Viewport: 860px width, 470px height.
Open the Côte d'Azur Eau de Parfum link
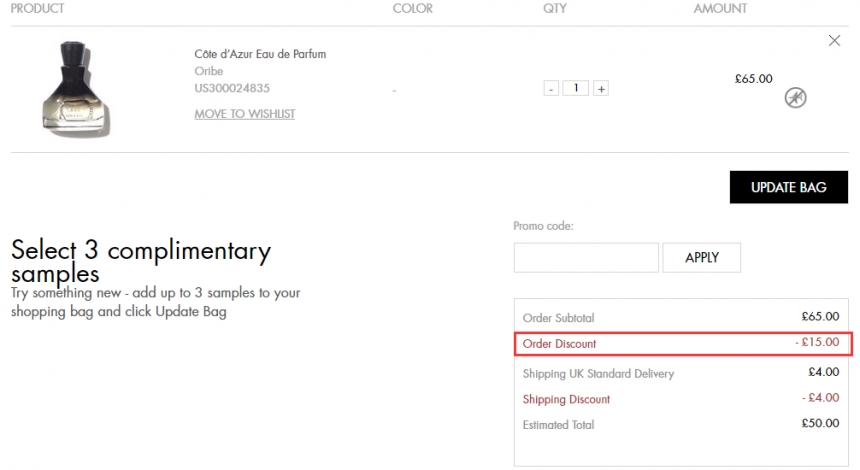[x=260, y=54]
